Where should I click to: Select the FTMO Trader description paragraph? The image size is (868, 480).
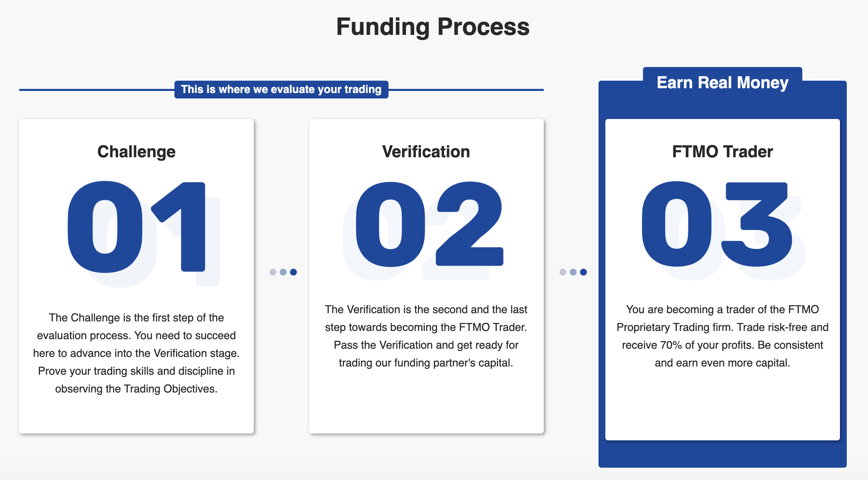[x=723, y=336]
